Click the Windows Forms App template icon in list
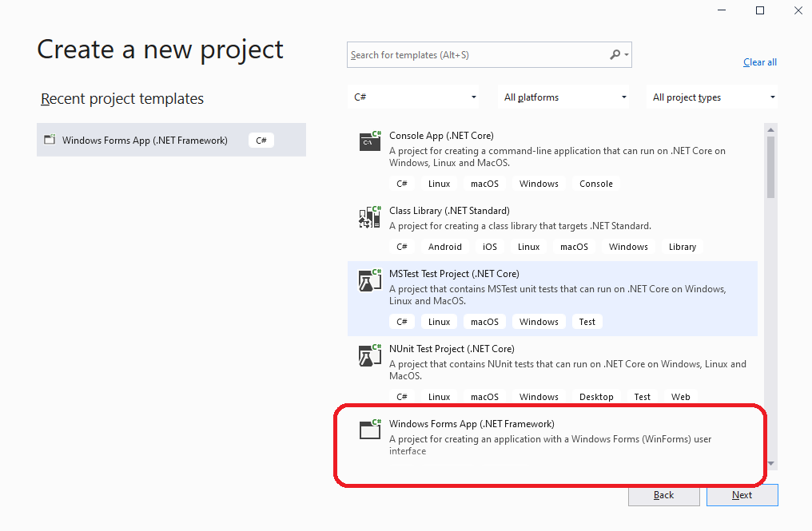 [x=370, y=429]
